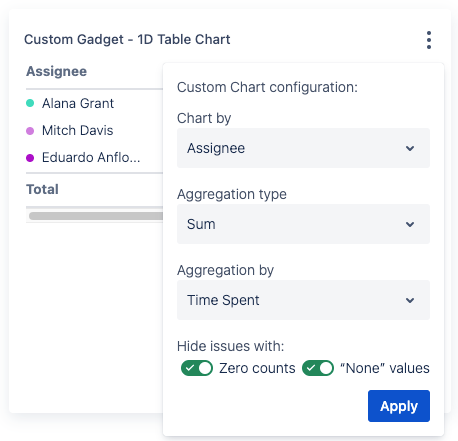Click the Total row label

coord(42,189)
